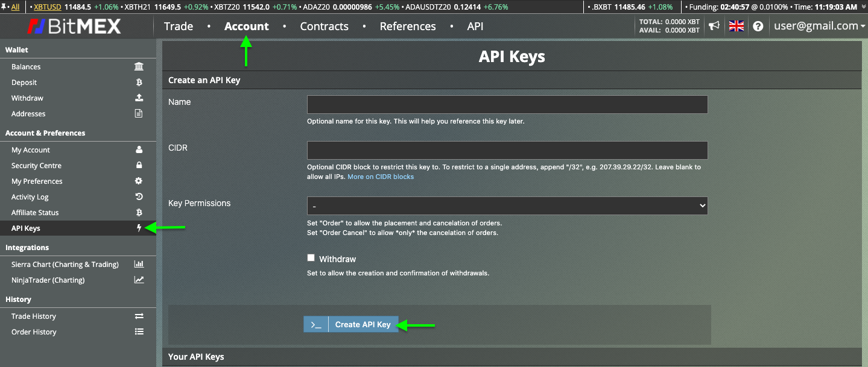The height and width of the screenshot is (367, 868).
Task: Open More on CIDR blocks link
Action: point(381,177)
